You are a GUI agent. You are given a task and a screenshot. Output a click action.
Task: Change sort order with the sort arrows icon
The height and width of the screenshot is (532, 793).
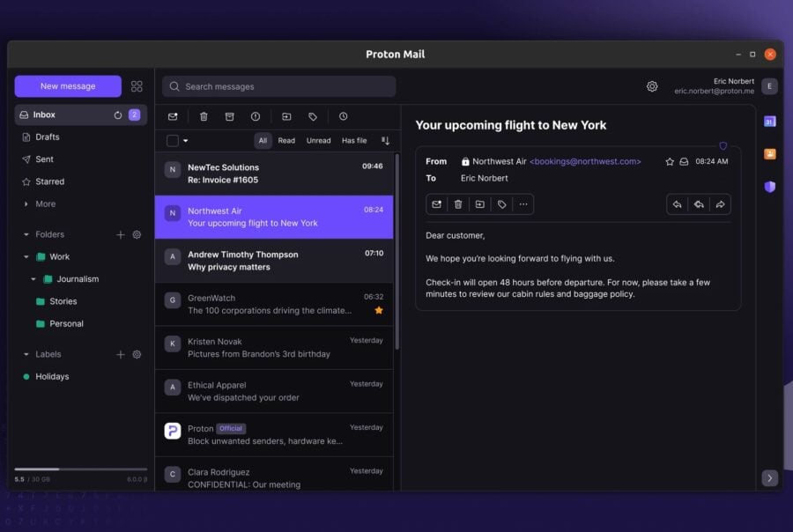click(x=385, y=141)
